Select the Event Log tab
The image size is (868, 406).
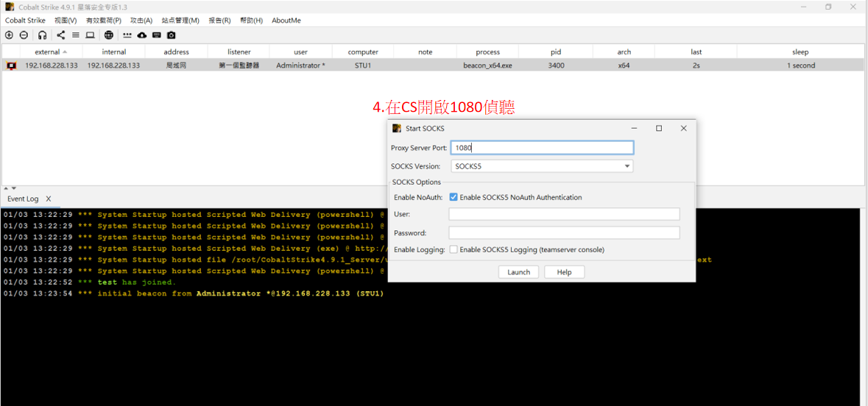click(x=23, y=199)
